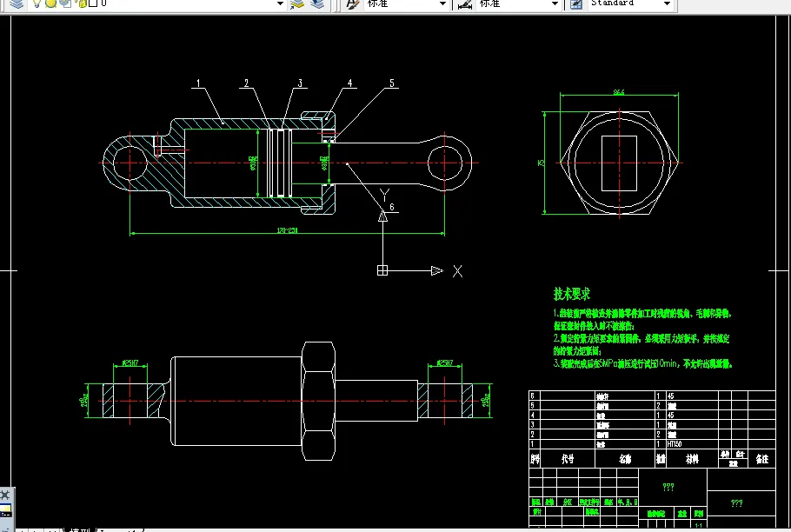Select balloon number 4 in section view
This screenshot has height=532, width=791.
(x=349, y=83)
